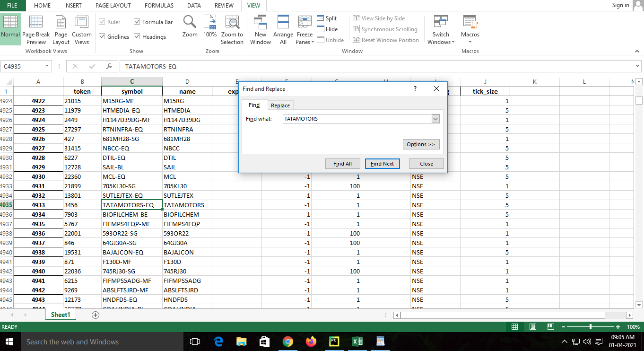The width and height of the screenshot is (644, 351).
Task: Expand search Options in Find dialog
Action: pos(421,144)
